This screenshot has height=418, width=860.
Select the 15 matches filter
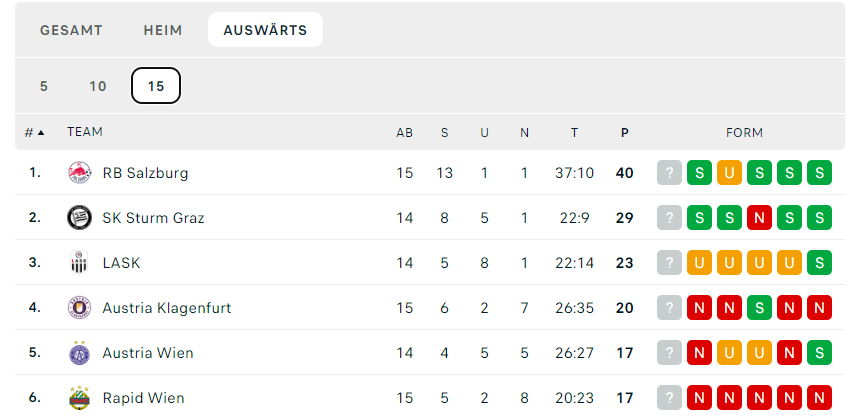[156, 86]
